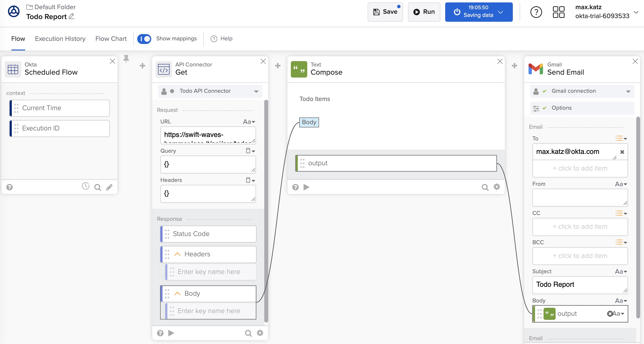Open the Flow Chart tab
The image size is (644, 344).
coord(111,39)
